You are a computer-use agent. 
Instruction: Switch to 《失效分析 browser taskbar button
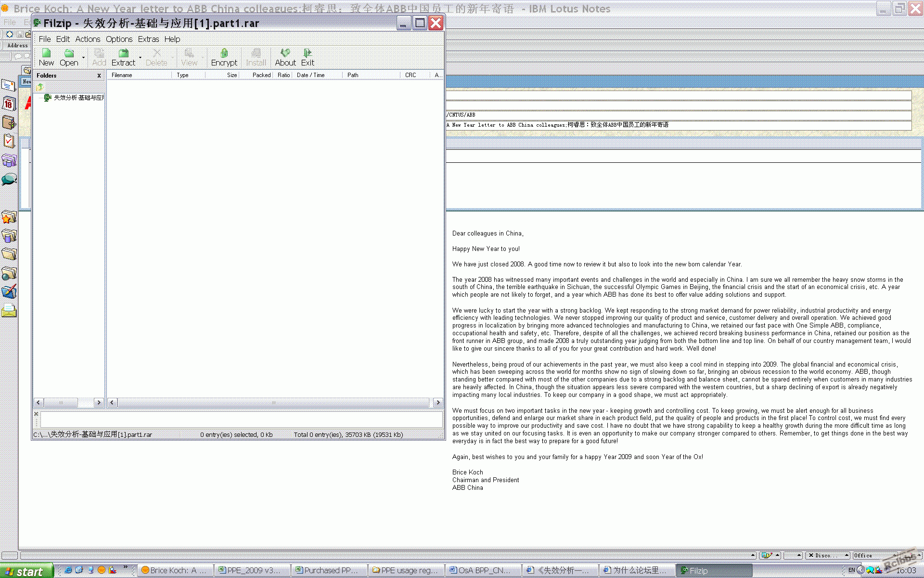coord(561,571)
